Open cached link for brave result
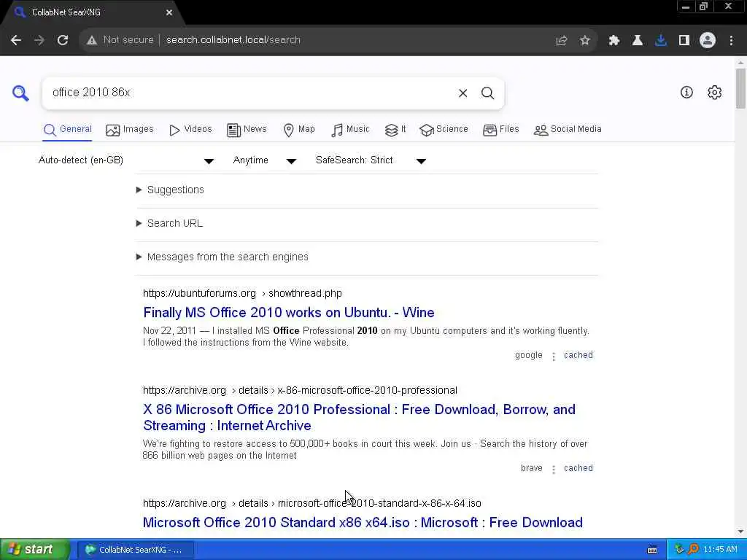 tap(578, 468)
